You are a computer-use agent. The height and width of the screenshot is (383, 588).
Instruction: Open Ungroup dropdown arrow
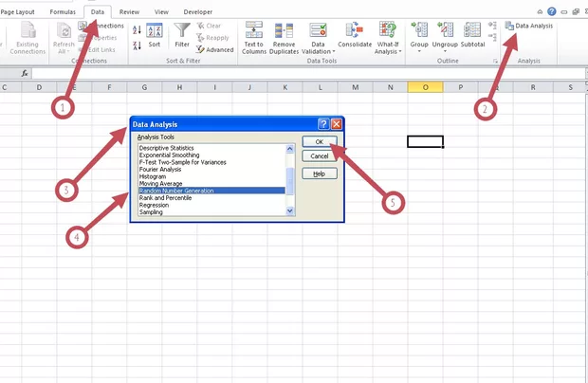(x=445, y=51)
